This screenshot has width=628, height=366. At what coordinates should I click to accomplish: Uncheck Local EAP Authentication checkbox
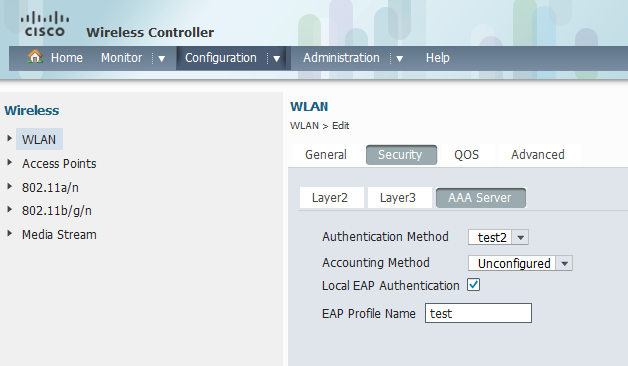click(x=473, y=285)
